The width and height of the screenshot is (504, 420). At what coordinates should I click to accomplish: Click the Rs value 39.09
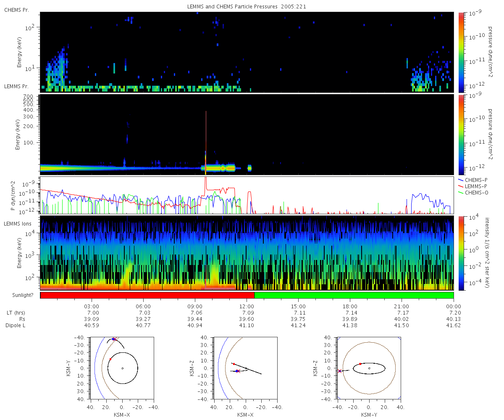(x=92, y=319)
